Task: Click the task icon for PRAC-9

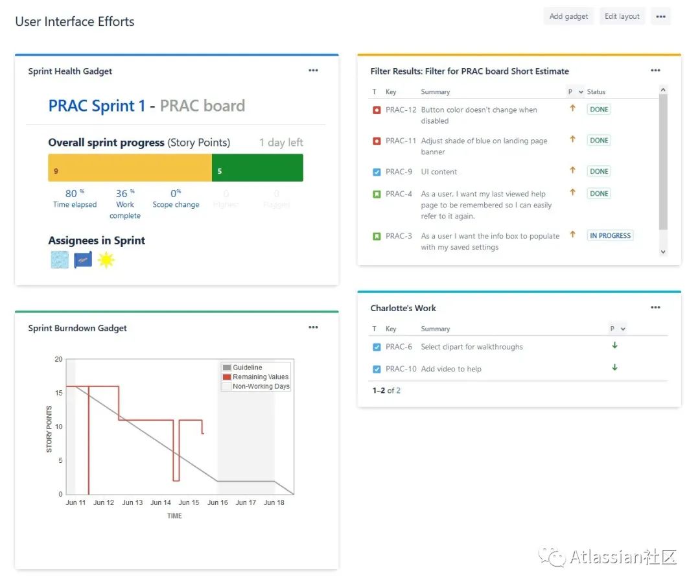Action: tap(377, 172)
